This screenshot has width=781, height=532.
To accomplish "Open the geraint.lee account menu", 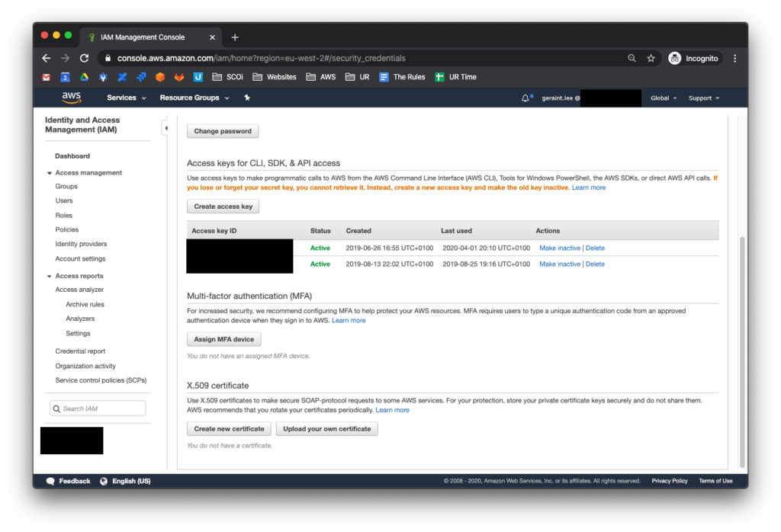I will pyautogui.click(x=591, y=98).
